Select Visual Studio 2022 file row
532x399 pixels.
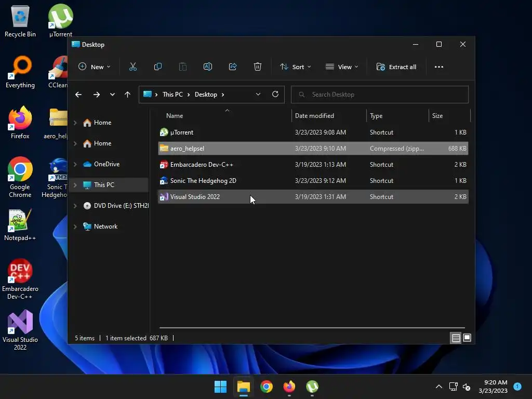tap(313, 197)
